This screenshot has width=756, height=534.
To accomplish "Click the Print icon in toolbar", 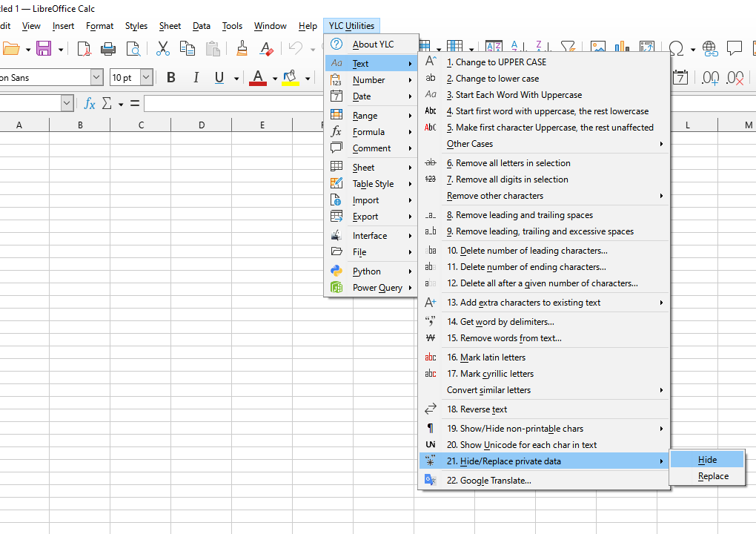I will pyautogui.click(x=108, y=49).
